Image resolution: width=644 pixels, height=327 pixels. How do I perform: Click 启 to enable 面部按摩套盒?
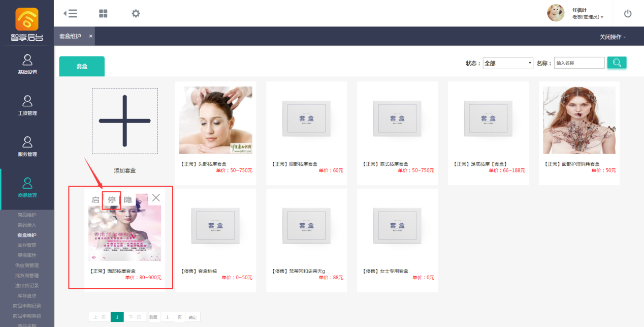click(x=95, y=200)
